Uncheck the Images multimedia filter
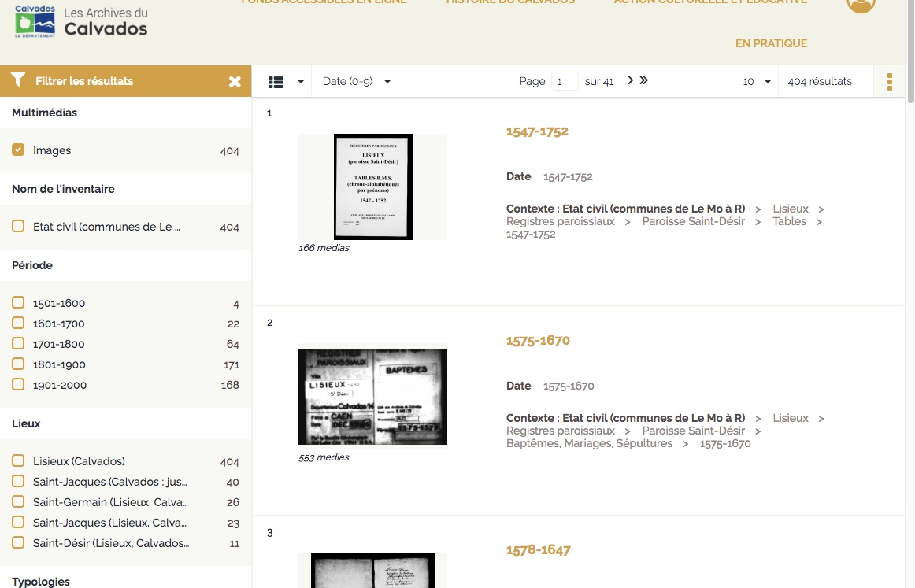 [18, 150]
